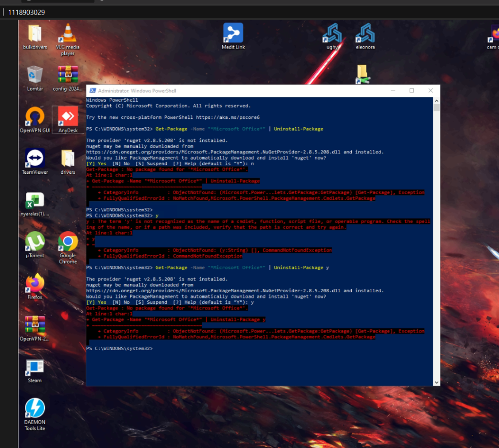Screen dimensions: 499x448
Task: Open the µTorrent desktop icon
Action: click(x=35, y=242)
